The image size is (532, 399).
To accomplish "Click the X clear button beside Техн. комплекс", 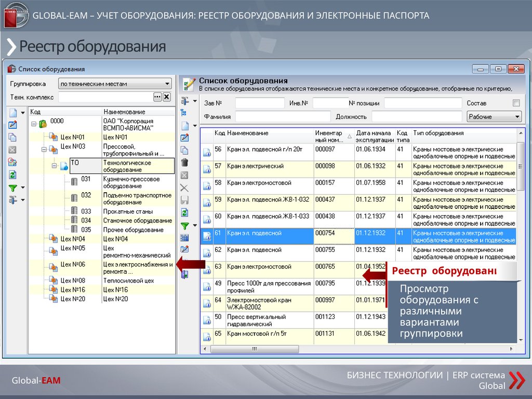I will pyautogui.click(x=166, y=97).
